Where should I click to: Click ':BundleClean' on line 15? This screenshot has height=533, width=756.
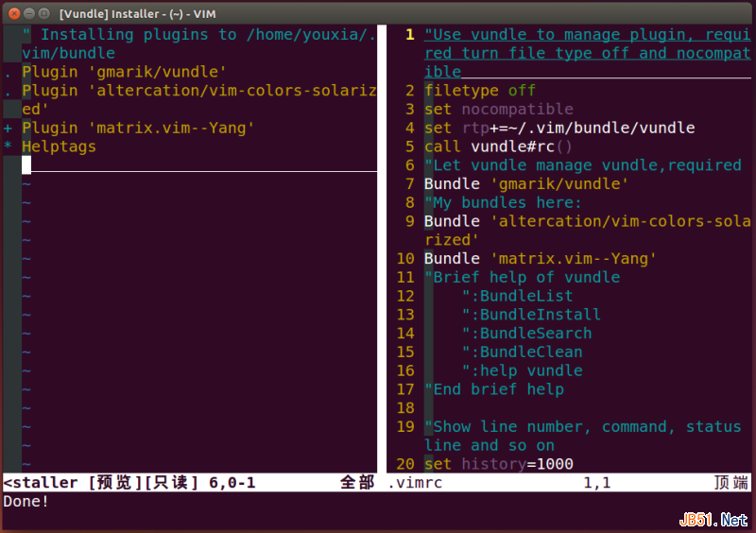523,352
